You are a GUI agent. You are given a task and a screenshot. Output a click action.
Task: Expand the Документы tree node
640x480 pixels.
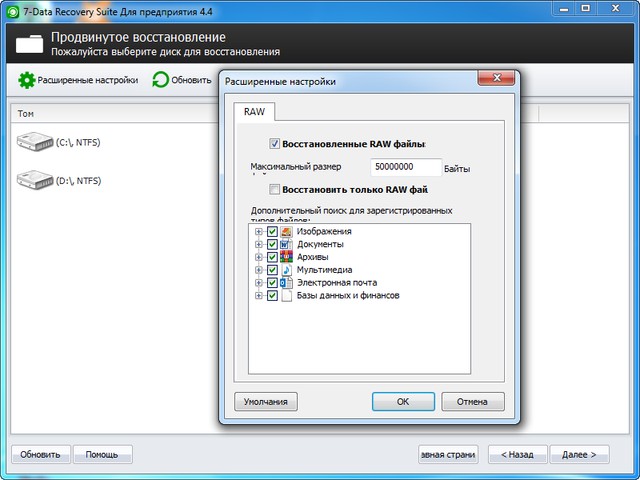pos(259,244)
